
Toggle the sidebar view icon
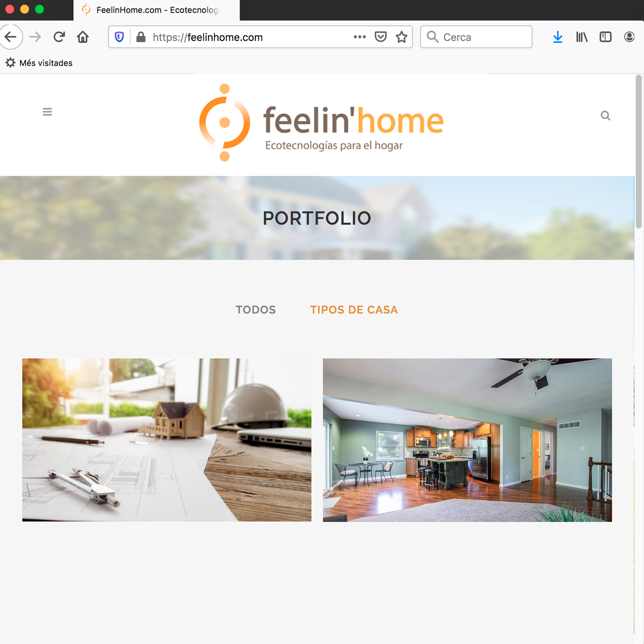pos(605,37)
